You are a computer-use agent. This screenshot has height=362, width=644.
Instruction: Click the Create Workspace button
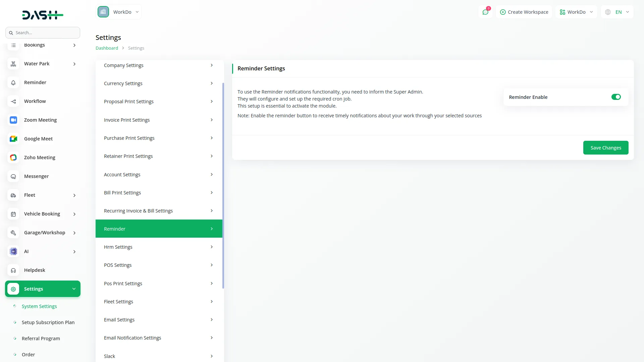[524, 12]
